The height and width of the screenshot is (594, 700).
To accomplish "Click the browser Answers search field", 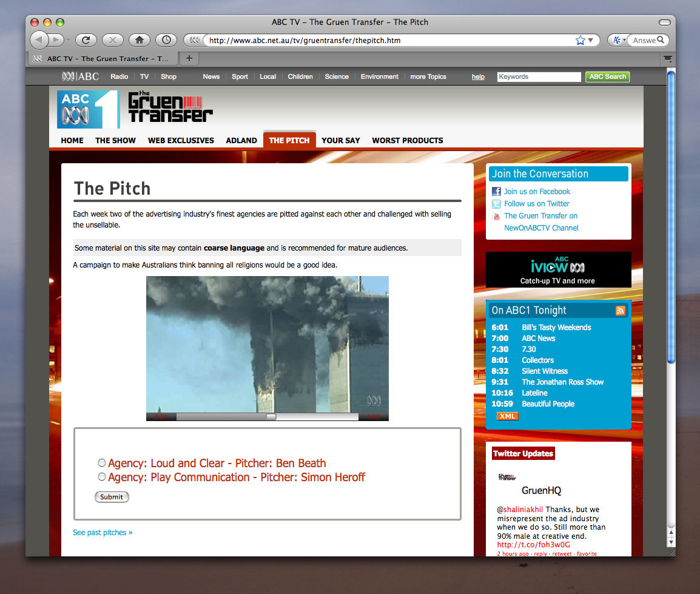I will (x=643, y=40).
